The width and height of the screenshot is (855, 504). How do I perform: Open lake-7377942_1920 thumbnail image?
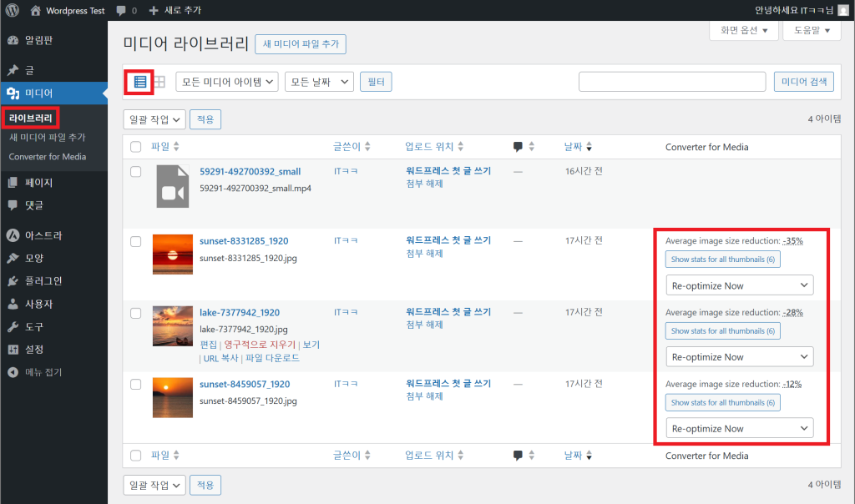click(172, 325)
